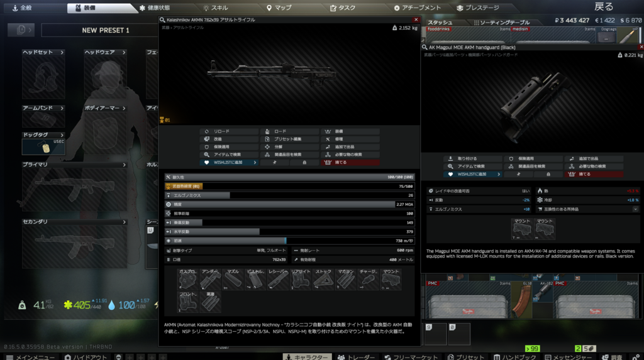Click 取り付ける install in handguard window
644x360 pixels.
[x=473, y=158]
